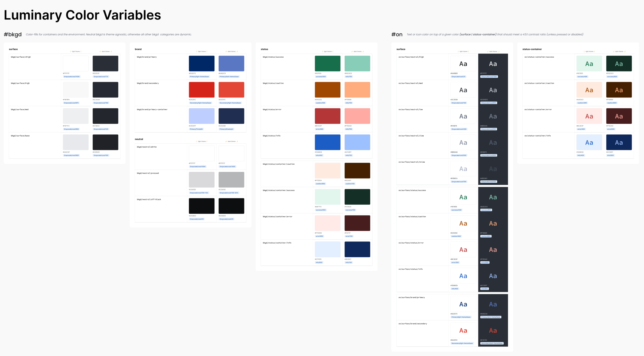
Task: Click the "caution/950" token tag
Action: tap(321, 184)
